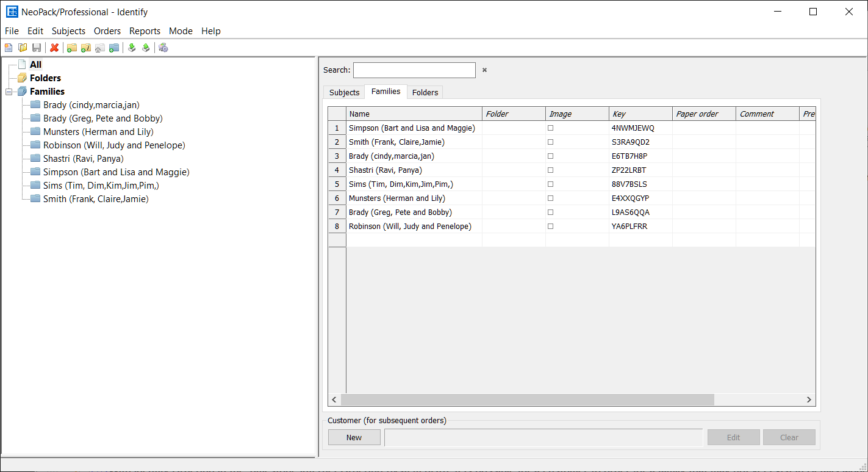
Task: Click the NeoPack app icon in title bar
Action: pyautogui.click(x=12, y=12)
